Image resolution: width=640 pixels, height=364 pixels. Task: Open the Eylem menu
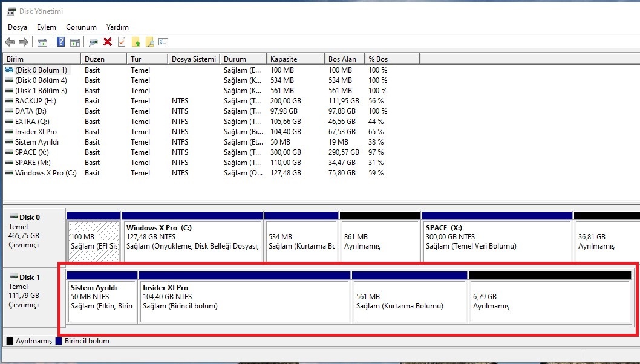(x=46, y=27)
